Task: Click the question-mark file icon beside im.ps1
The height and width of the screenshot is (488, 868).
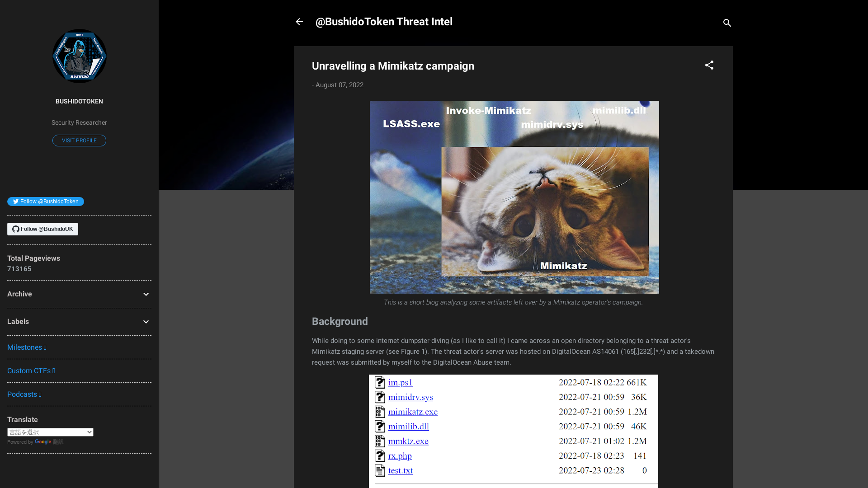Action: [380, 382]
